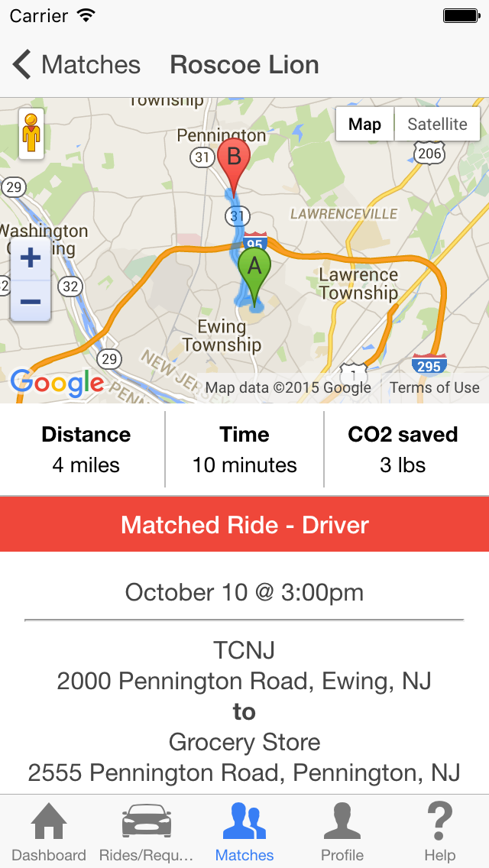This screenshot has height=868, width=489.
Task: Switch to the Matches tab
Action: pos(244,833)
